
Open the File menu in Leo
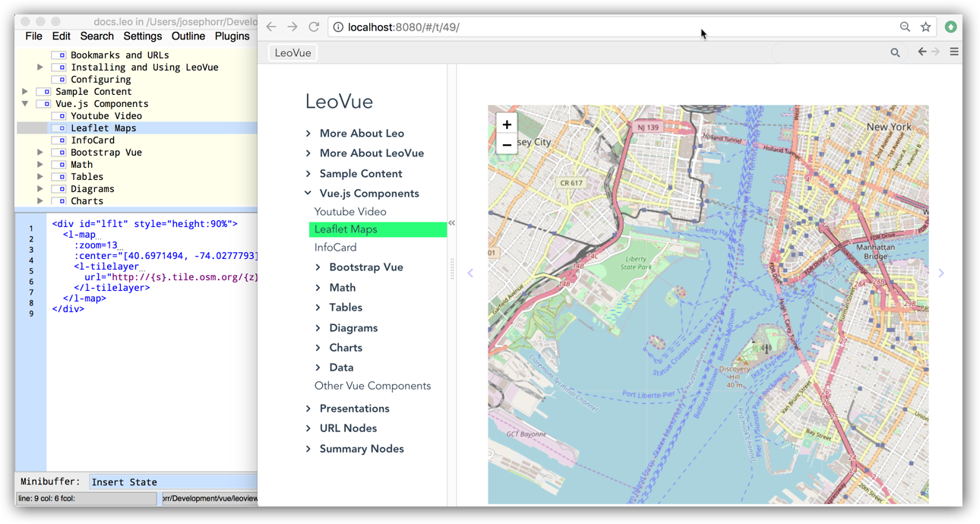pos(33,36)
